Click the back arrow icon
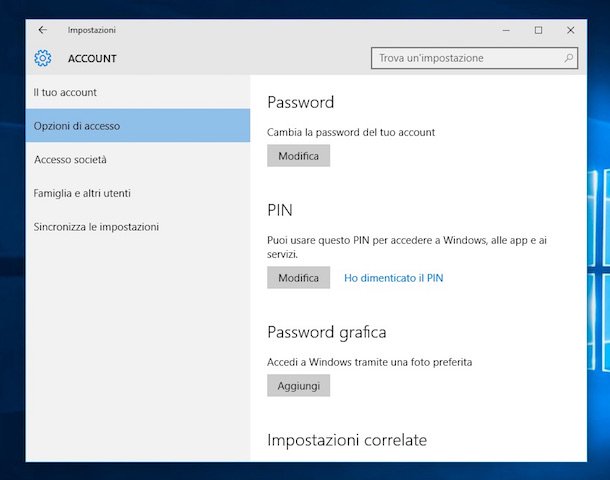Viewport: 610px width, 480px height. [43, 30]
